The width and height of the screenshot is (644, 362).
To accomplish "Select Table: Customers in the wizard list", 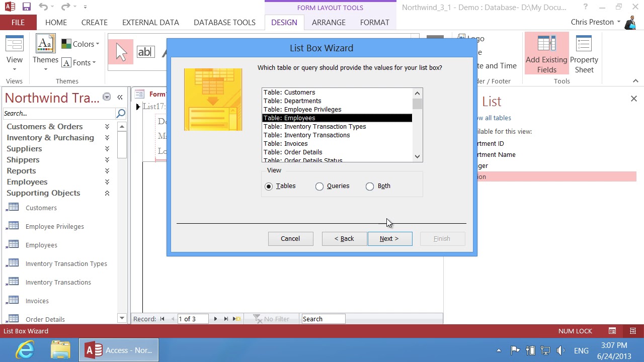I will [x=337, y=93].
